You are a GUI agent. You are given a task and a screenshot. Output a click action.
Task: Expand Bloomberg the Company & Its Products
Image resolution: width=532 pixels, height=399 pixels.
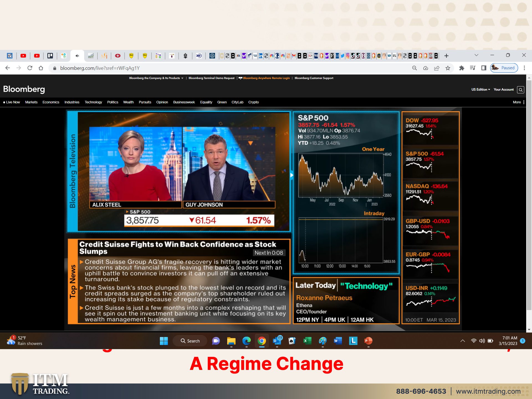click(156, 78)
